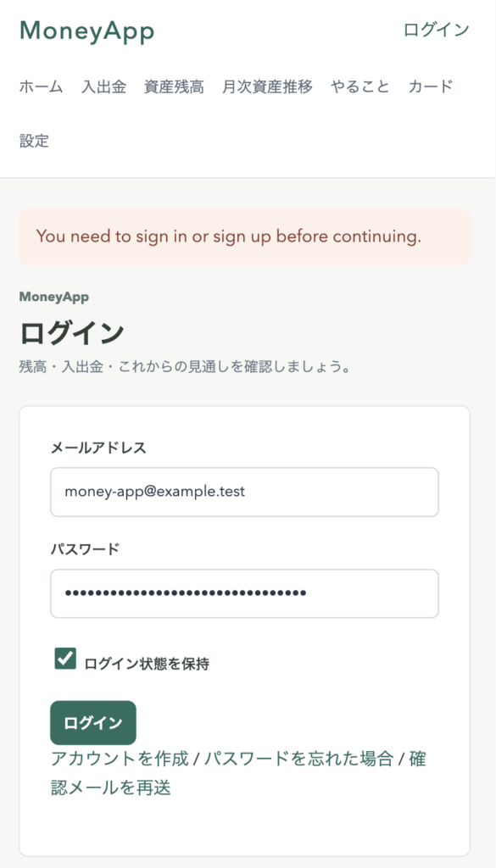The height and width of the screenshot is (868, 496).
Task: Click the ログイン状態を保持 label text
Action: click(x=147, y=663)
